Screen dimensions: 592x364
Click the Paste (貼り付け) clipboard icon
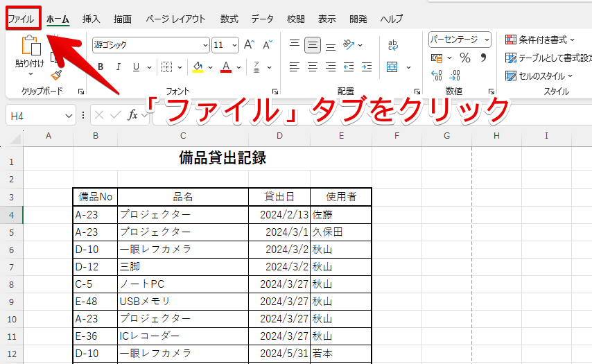31,46
